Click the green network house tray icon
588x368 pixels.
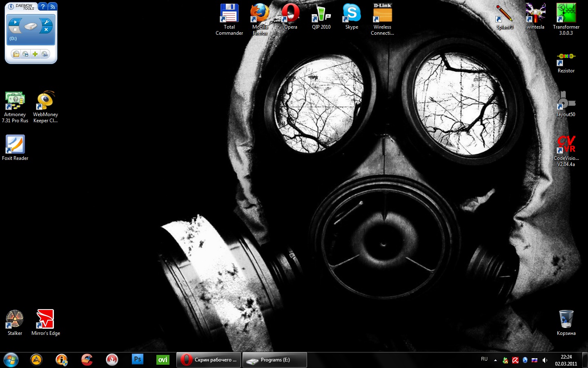click(506, 360)
